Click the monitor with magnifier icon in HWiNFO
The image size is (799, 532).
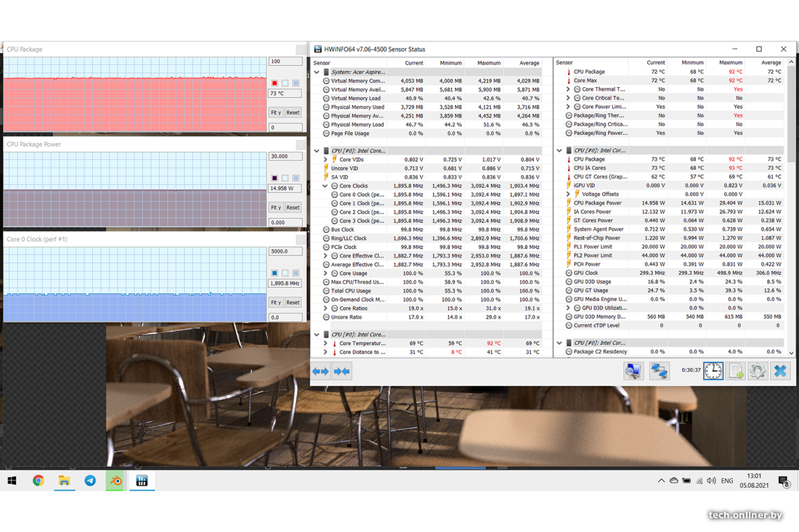[633, 370]
